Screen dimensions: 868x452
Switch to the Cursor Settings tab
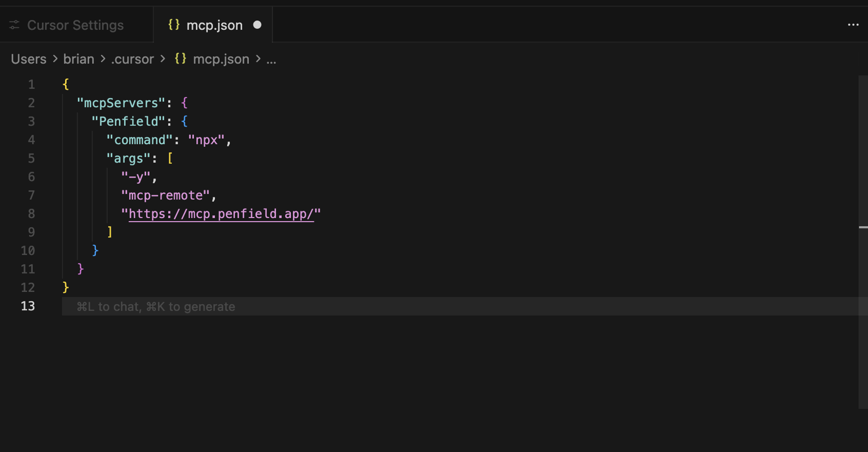click(x=76, y=25)
